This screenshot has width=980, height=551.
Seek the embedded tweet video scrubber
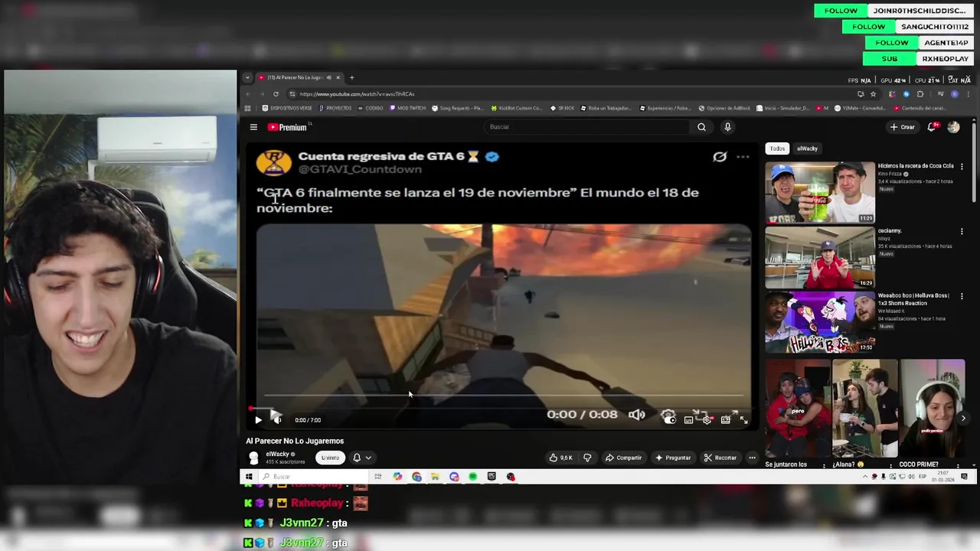(504, 396)
